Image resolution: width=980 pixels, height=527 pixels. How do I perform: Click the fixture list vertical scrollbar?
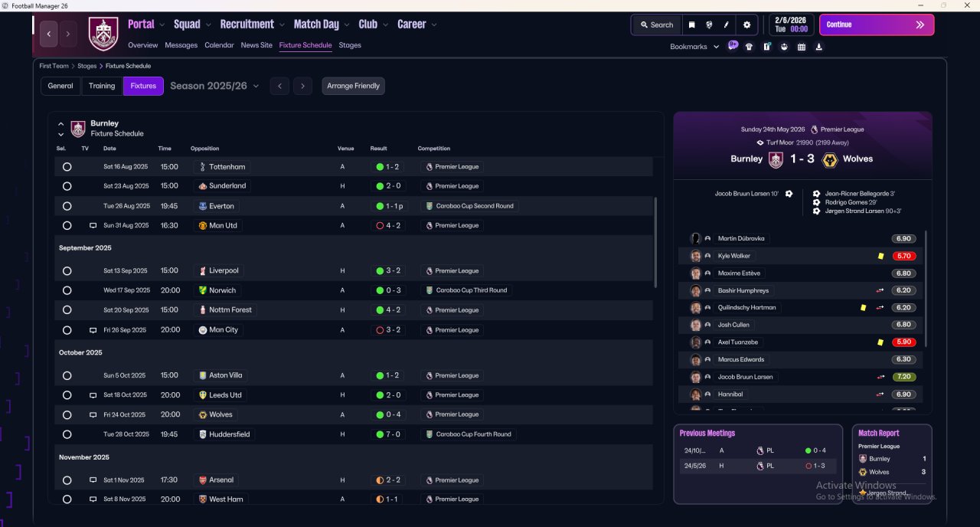pos(655,241)
